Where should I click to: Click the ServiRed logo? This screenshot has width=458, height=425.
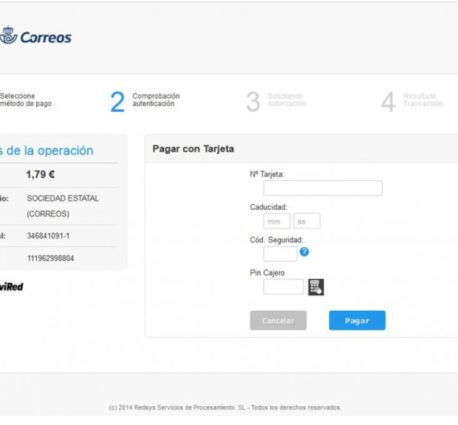[x=12, y=286]
